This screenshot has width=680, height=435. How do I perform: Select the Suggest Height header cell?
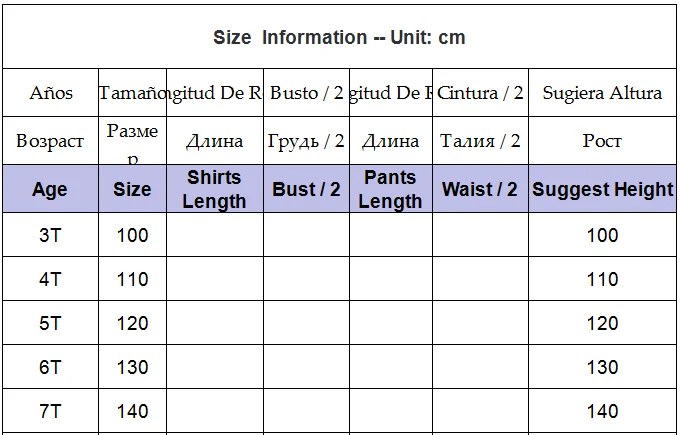click(602, 189)
